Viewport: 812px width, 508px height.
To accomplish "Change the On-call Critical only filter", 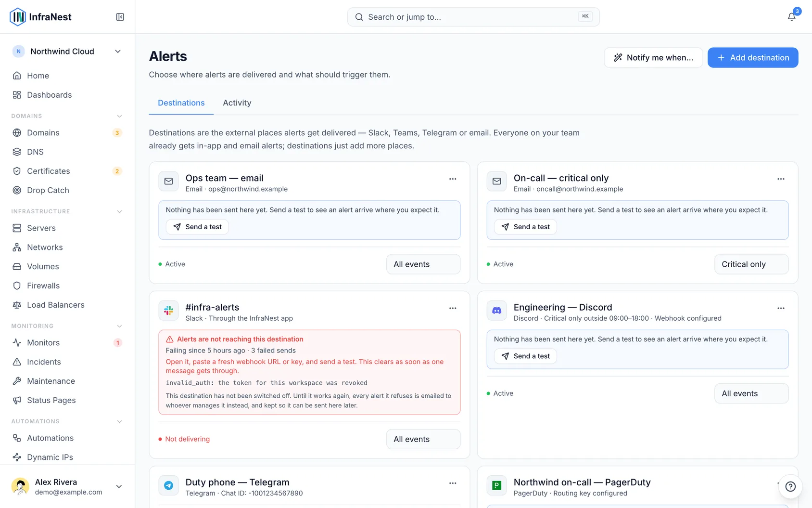I will 751,264.
